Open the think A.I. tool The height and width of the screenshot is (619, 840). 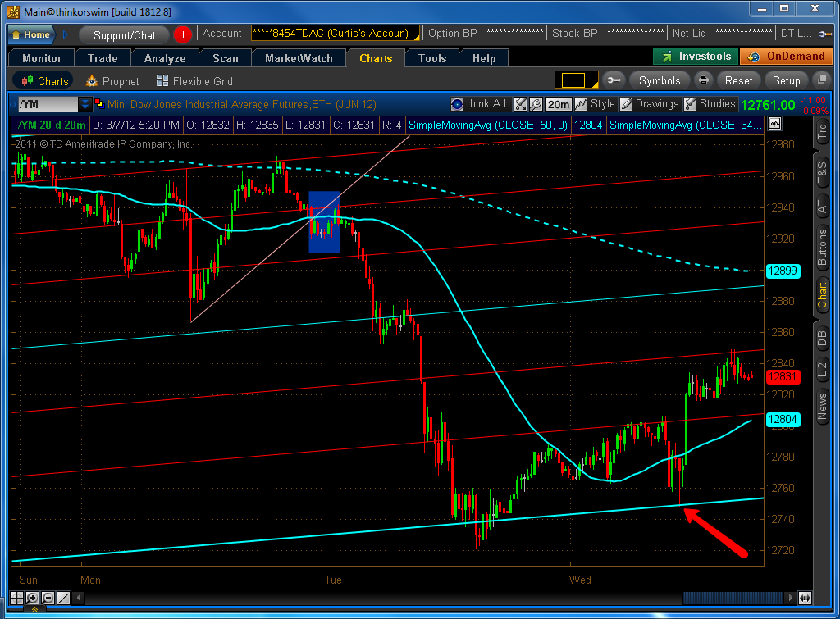(x=479, y=104)
